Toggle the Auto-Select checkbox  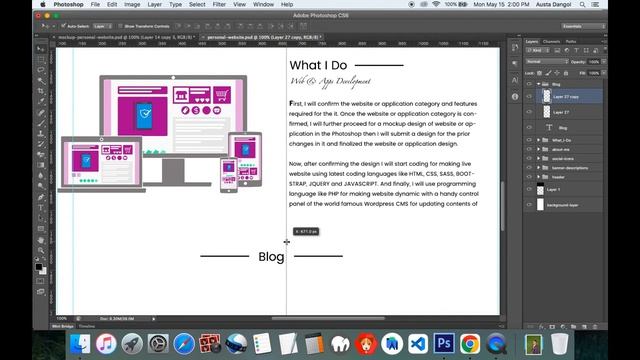point(63,26)
